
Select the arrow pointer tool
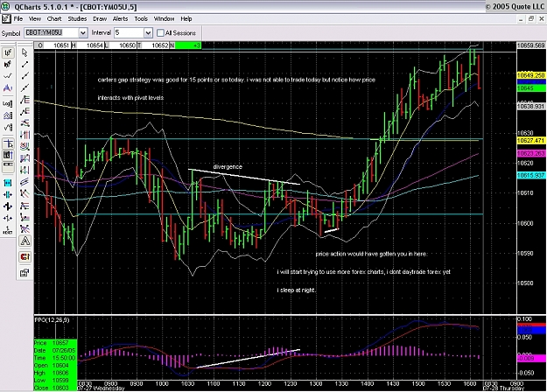tap(25, 52)
